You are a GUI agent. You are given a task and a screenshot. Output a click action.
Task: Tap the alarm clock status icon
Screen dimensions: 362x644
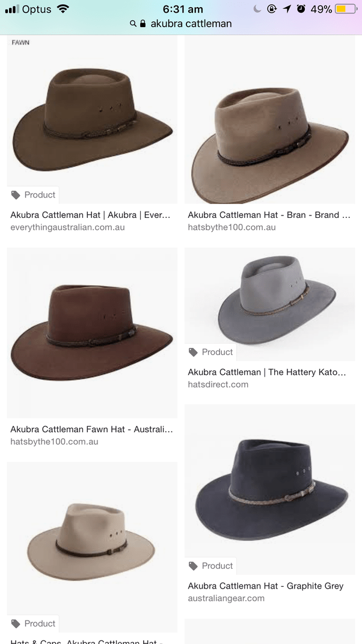pos(301,8)
